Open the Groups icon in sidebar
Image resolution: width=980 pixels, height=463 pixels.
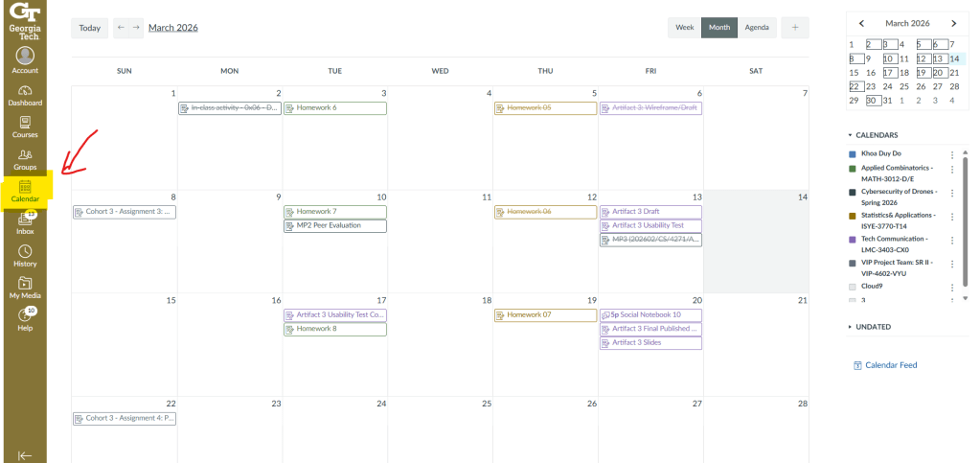point(25,154)
